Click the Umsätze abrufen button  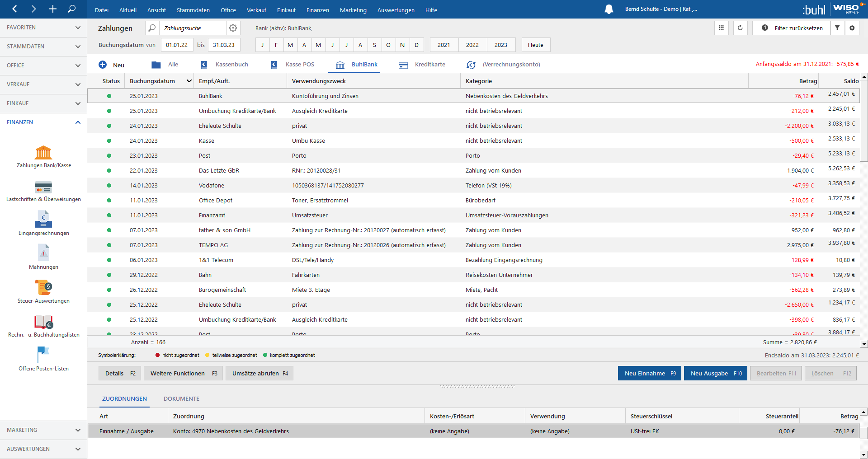(x=260, y=374)
